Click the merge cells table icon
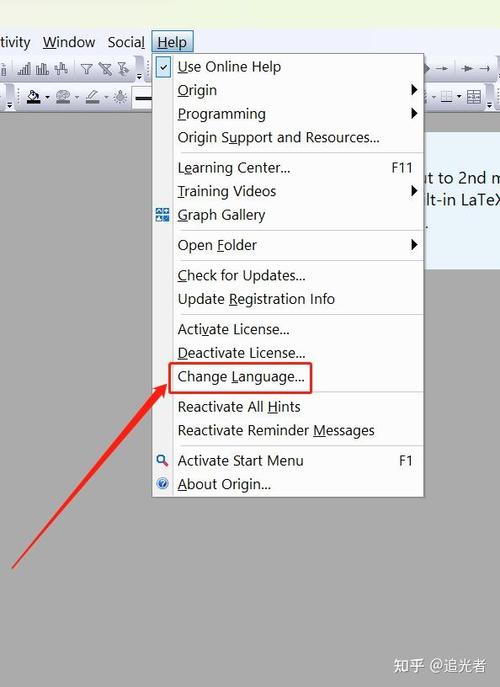Viewport: 500px width, 687px height. click(x=474, y=96)
